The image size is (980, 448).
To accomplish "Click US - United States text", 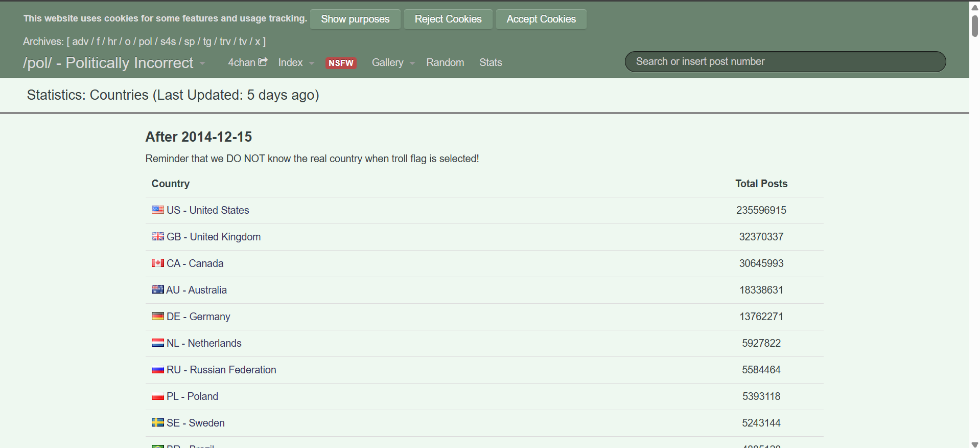I will [x=208, y=210].
